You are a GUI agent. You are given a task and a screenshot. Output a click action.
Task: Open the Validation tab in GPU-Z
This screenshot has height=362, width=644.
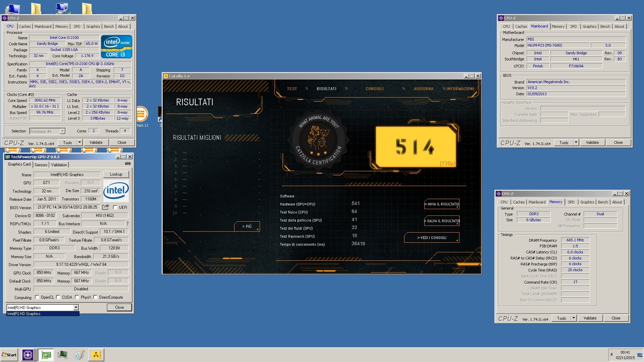(59, 165)
